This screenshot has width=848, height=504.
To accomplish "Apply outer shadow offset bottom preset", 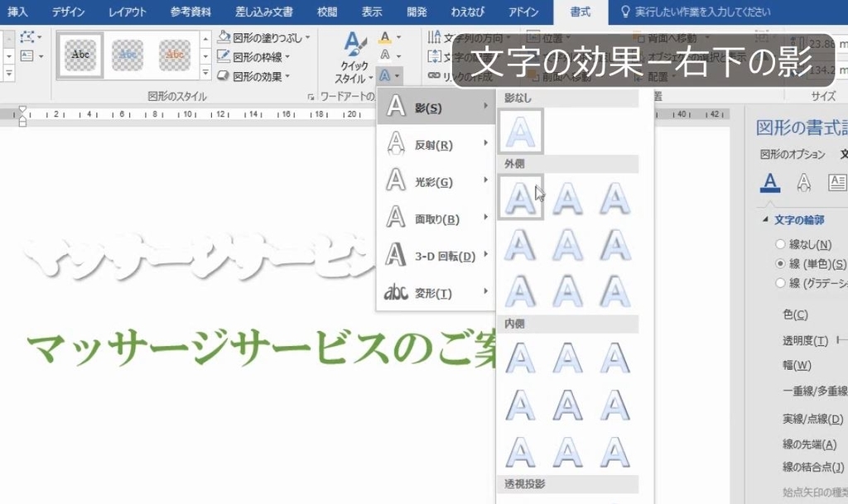I will coord(567,197).
